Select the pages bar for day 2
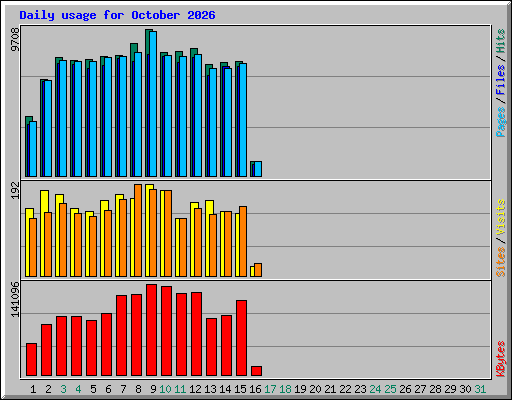Screen dimensions: 512x400 tap(48, 129)
